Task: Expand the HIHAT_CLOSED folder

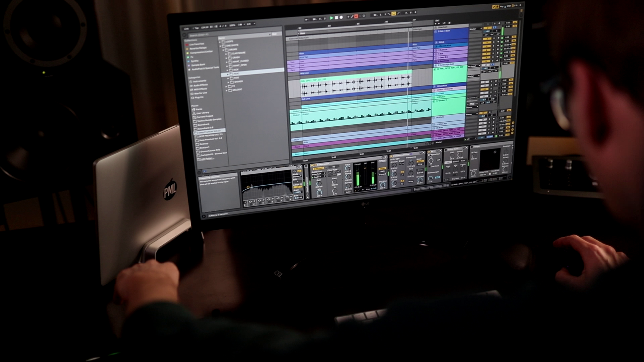Action: point(226,62)
